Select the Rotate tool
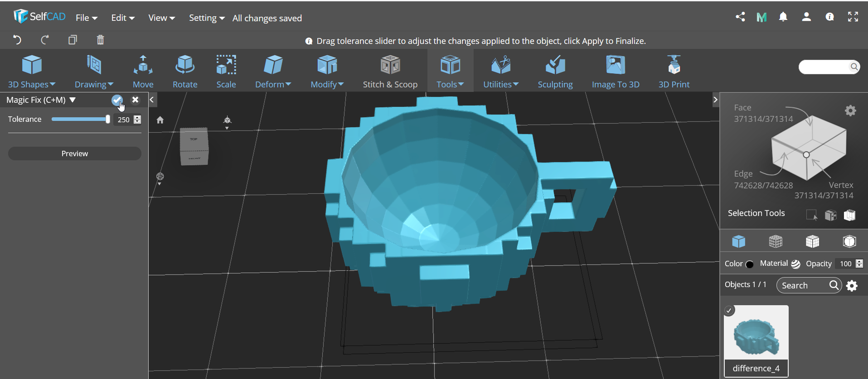Viewport: 868px width, 379px height. point(185,72)
